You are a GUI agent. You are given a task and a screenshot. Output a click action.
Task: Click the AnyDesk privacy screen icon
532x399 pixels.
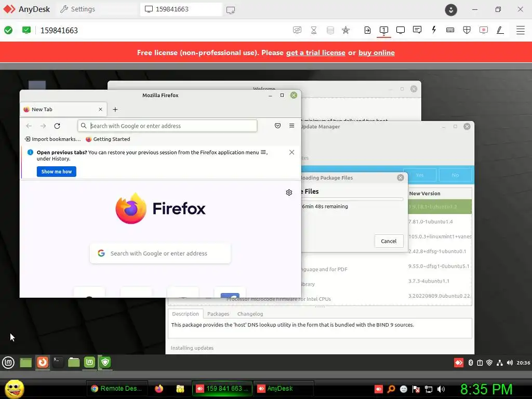click(297, 30)
